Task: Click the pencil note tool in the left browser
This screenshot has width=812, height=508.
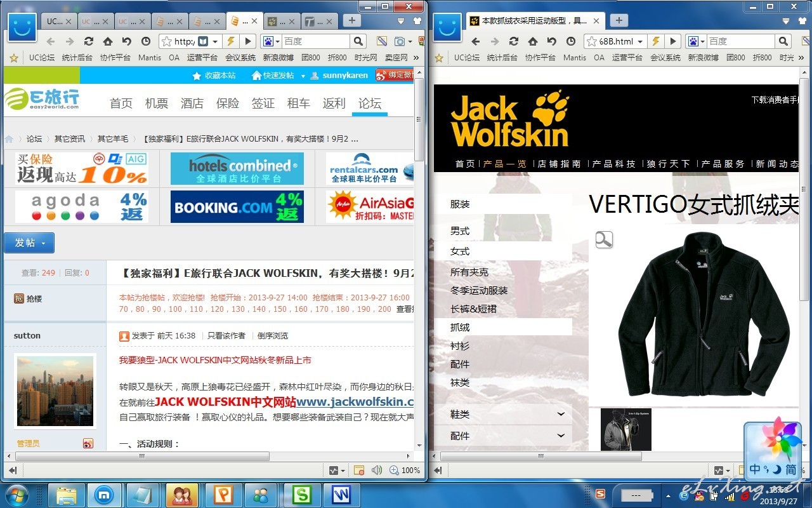Action: point(381,41)
